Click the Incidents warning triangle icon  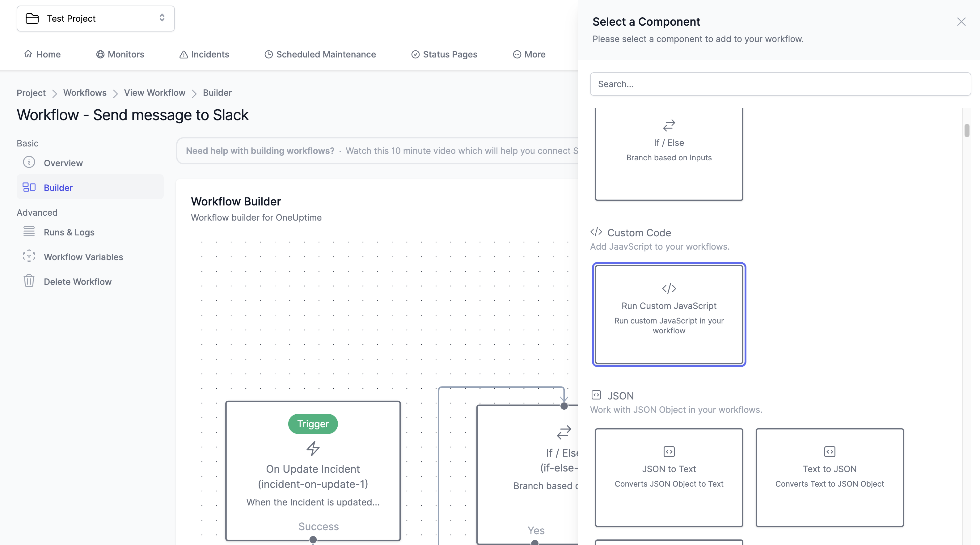(x=184, y=54)
